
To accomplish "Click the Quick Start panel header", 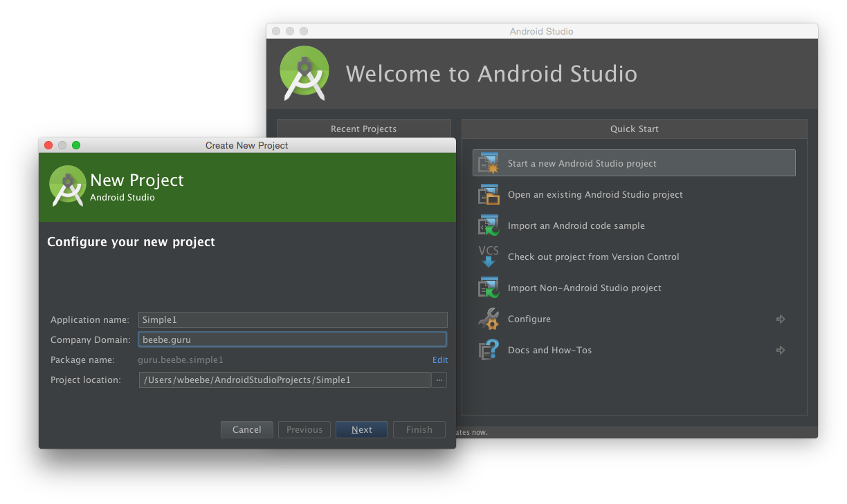I will [x=635, y=129].
